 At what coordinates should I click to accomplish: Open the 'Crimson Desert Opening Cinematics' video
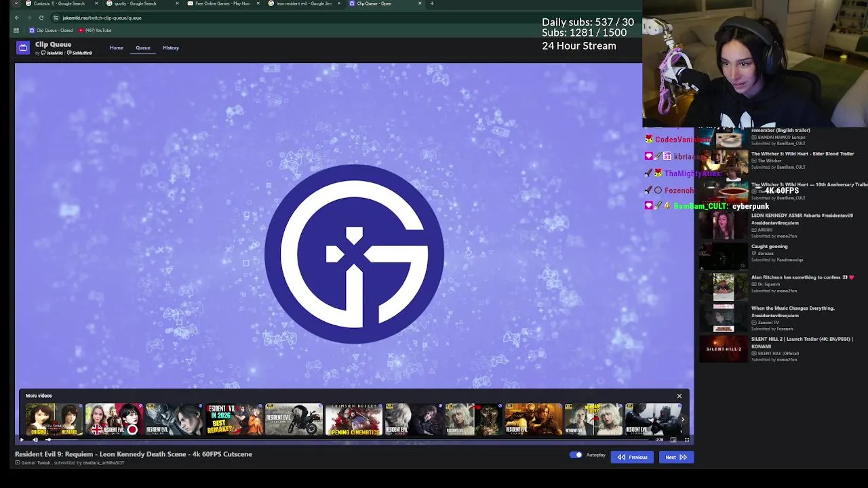point(353,420)
